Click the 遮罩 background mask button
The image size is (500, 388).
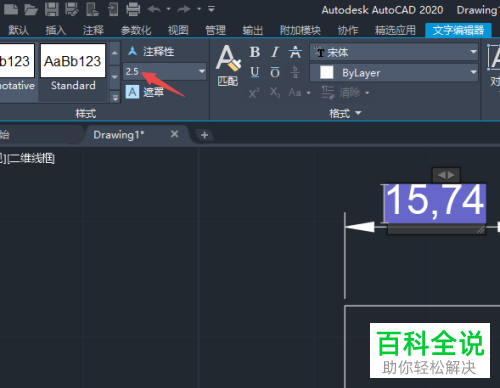(x=145, y=92)
